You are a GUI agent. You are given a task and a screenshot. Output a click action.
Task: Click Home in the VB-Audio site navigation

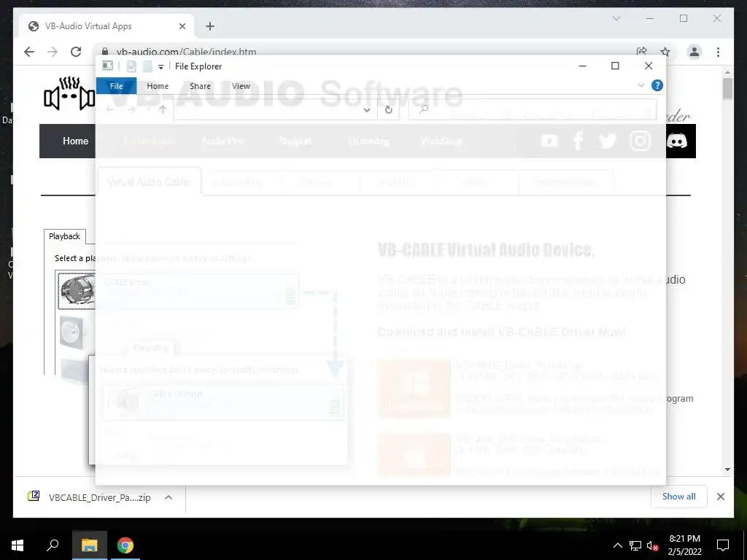point(75,141)
